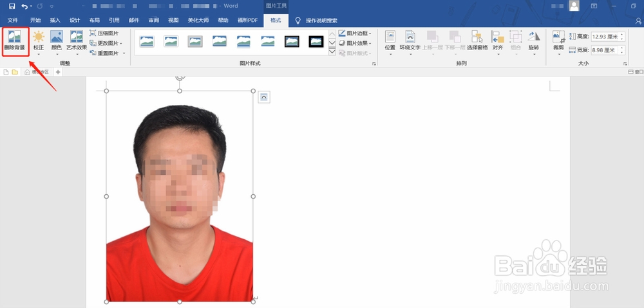Click Compress Pictures (压缩图片)
Screen dimensions: 644x308
pyautogui.click(x=104, y=33)
